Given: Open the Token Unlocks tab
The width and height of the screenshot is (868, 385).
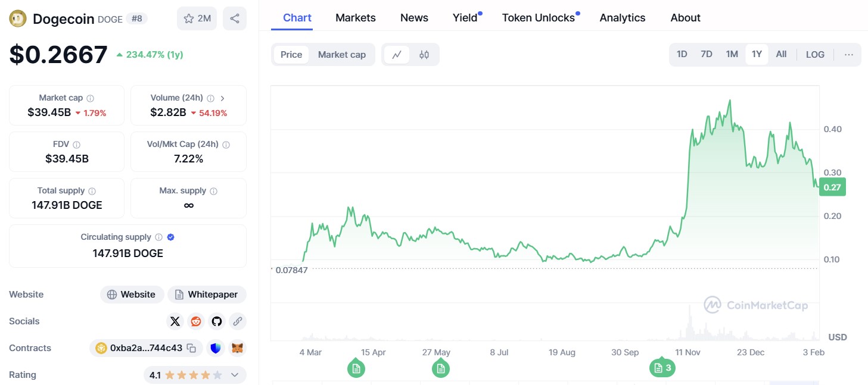Looking at the screenshot, I should point(538,18).
